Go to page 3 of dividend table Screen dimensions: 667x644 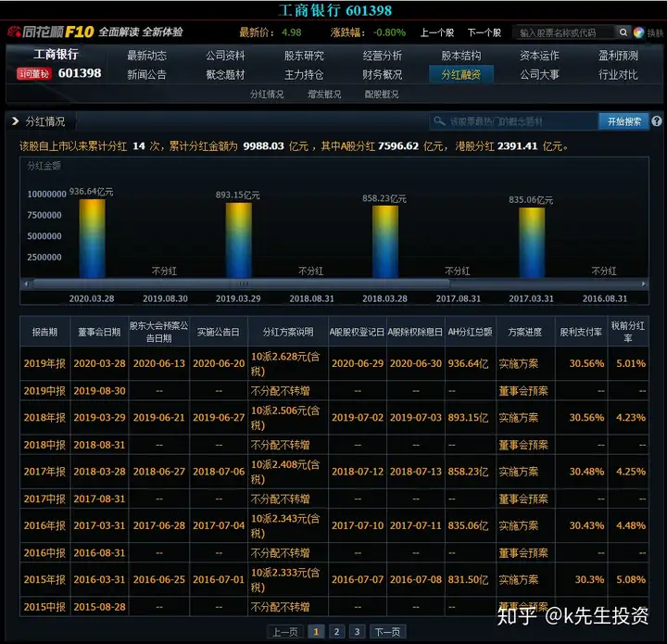[357, 632]
